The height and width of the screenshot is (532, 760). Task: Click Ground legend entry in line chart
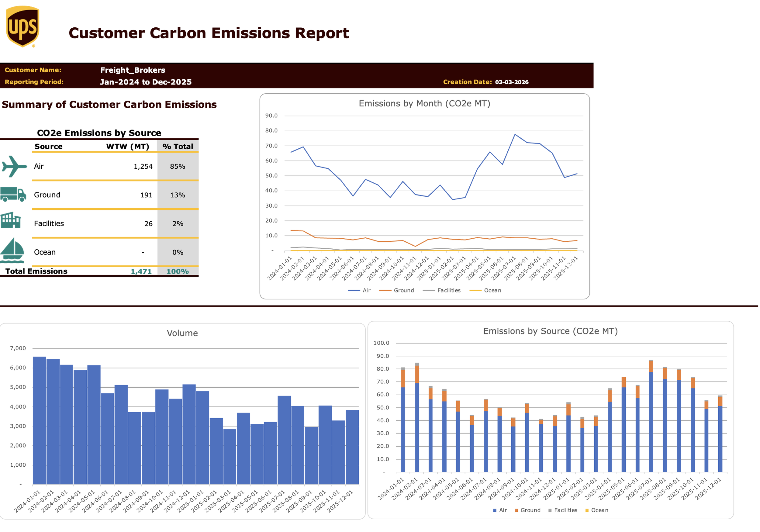[403, 291]
